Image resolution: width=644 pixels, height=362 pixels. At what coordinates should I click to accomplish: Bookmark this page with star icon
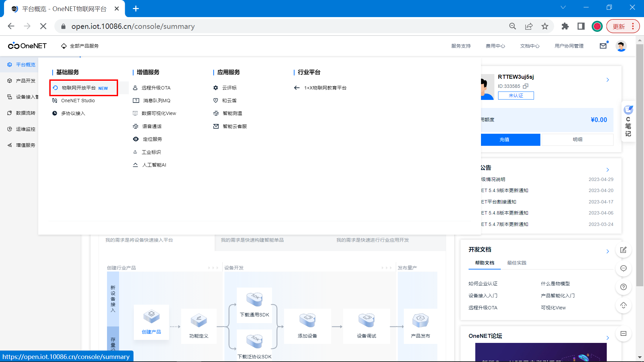coord(545,26)
